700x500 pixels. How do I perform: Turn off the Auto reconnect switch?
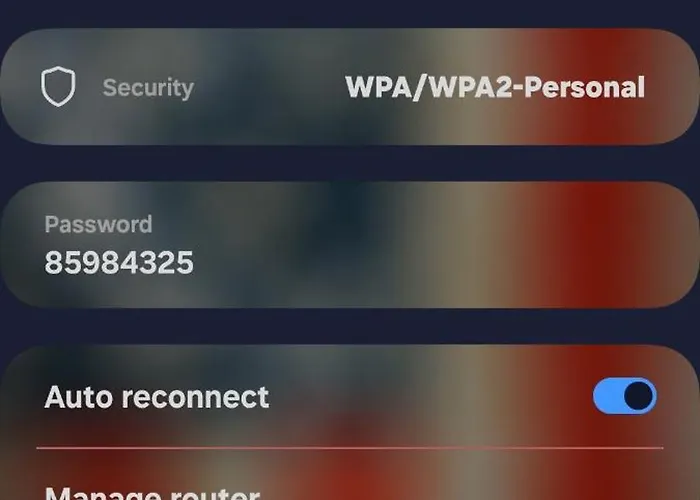coord(625,396)
